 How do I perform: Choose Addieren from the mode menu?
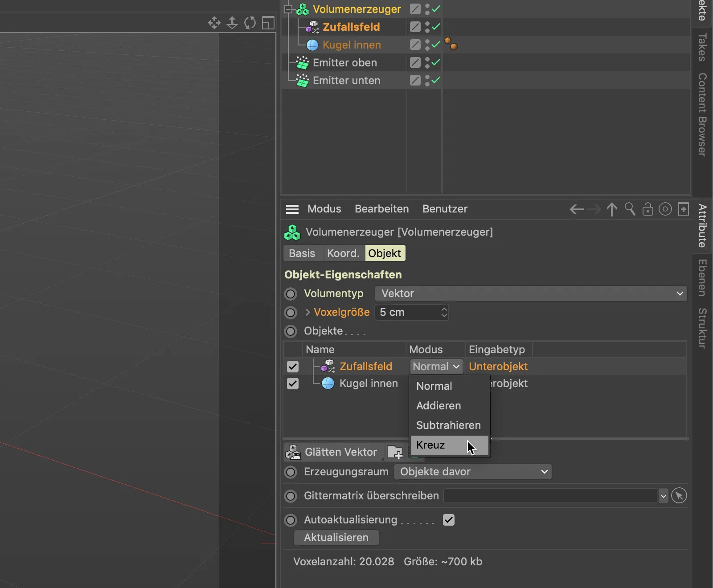449,406
